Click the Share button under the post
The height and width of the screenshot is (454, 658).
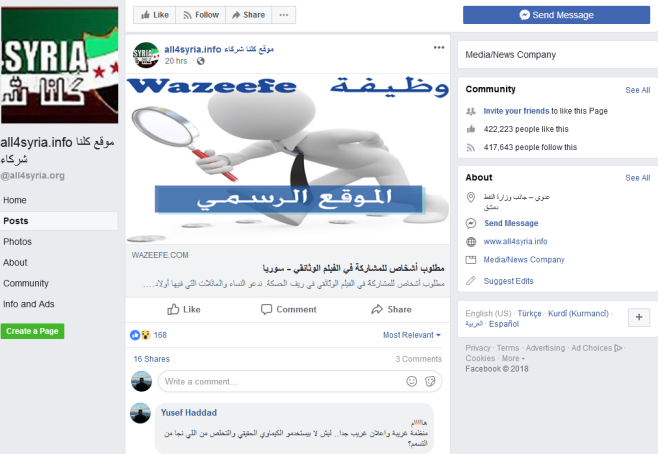392,309
